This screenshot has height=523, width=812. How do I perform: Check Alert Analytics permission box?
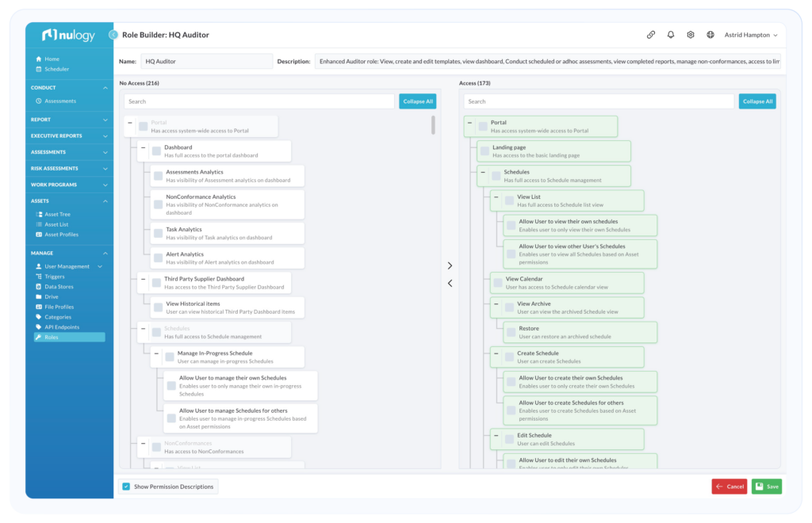pos(159,258)
